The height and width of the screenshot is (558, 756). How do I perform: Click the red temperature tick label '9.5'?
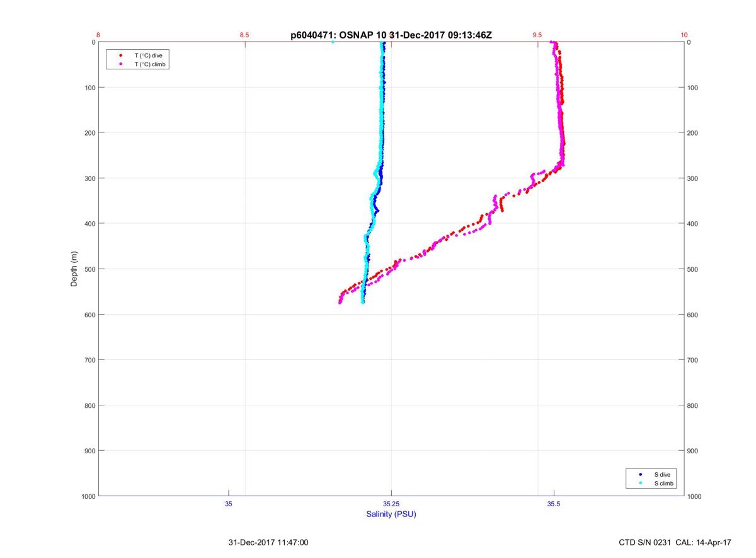coord(537,35)
